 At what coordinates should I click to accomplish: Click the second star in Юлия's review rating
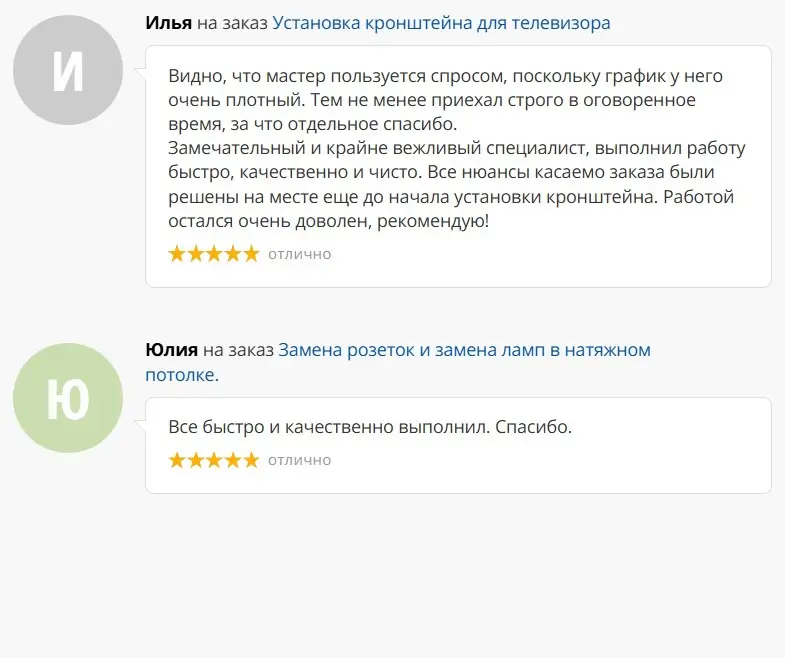coord(196,460)
